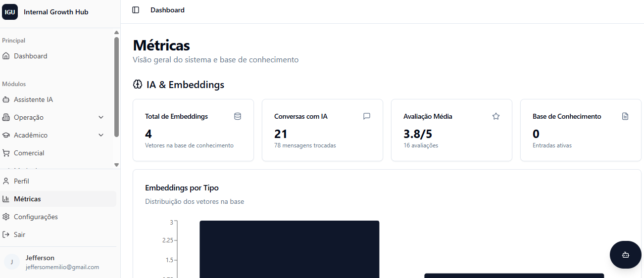Click the Jefferson user avatar
The width and height of the screenshot is (644, 278).
(12, 262)
